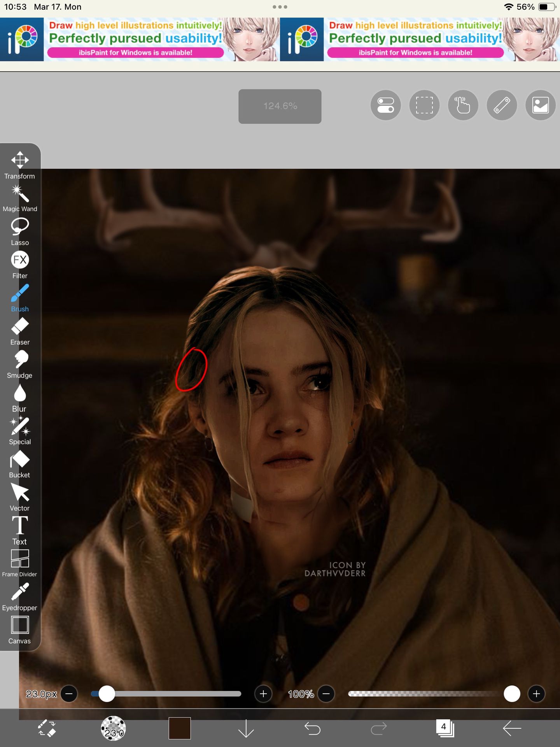The image size is (560, 747).
Task: Tap the down arrow to hide toolbar
Action: pyautogui.click(x=246, y=728)
